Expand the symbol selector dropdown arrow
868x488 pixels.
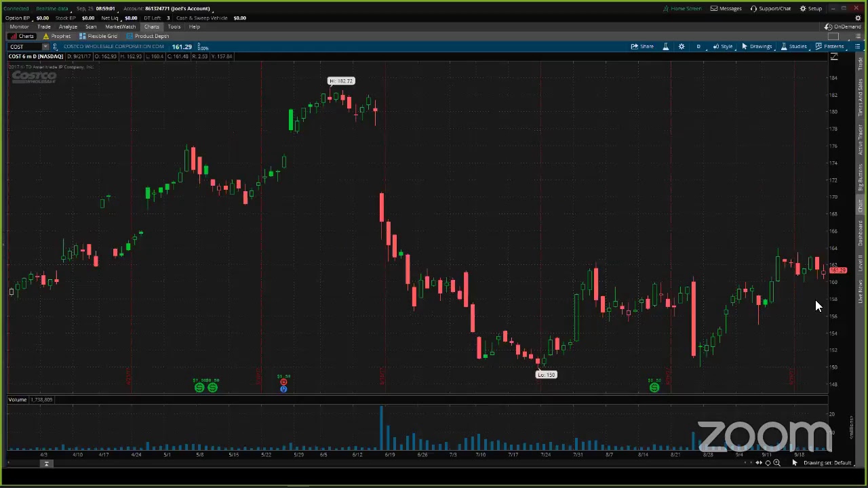pyautogui.click(x=45, y=47)
